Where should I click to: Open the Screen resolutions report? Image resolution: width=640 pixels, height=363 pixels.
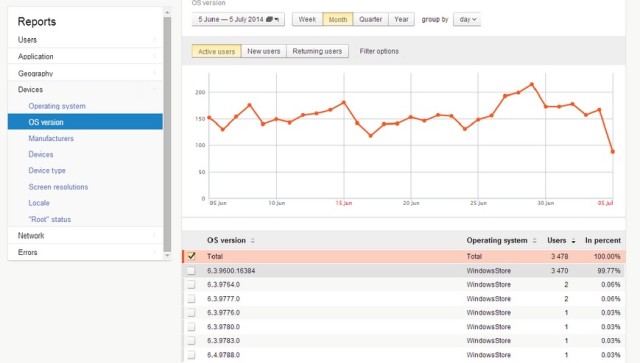[58, 187]
